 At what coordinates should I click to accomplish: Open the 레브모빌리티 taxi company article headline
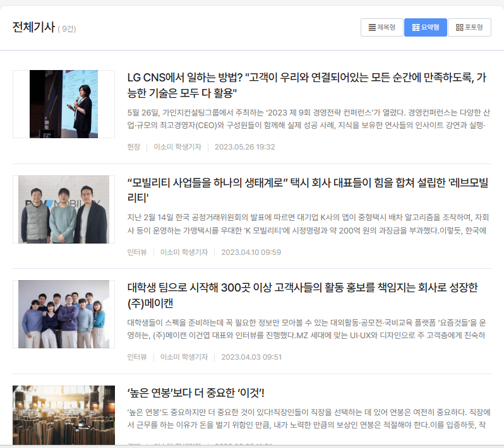pyautogui.click(x=308, y=190)
